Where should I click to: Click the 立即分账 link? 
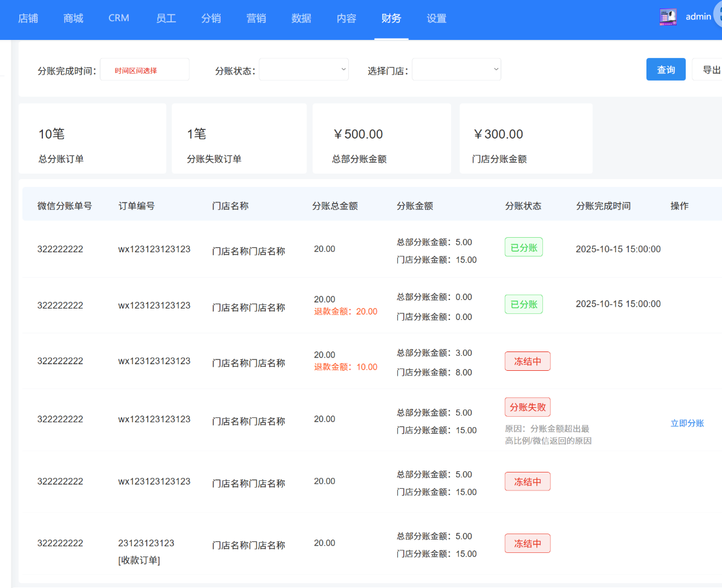(687, 423)
